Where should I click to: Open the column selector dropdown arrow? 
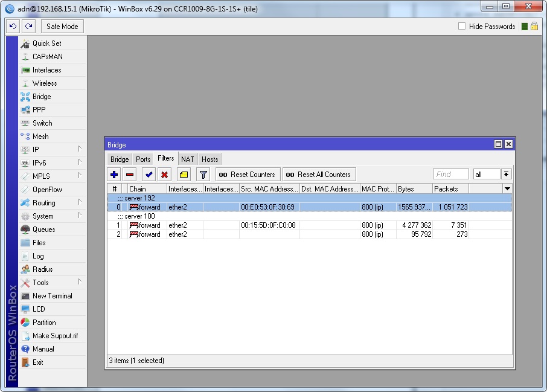coord(507,189)
